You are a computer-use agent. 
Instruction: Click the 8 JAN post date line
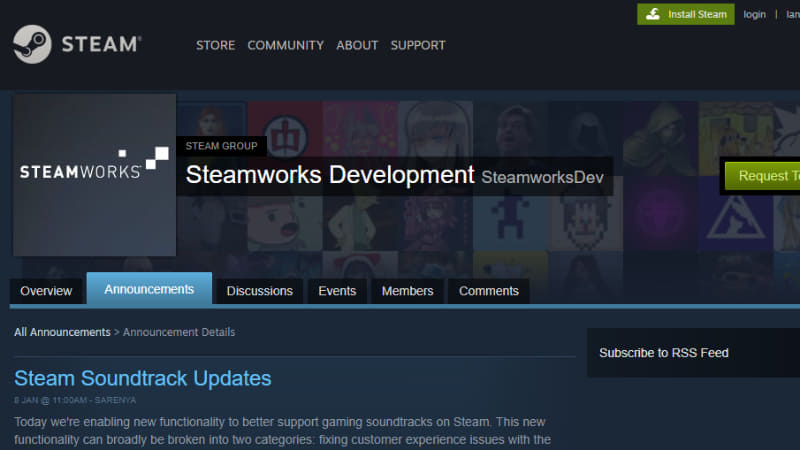[x=75, y=401]
